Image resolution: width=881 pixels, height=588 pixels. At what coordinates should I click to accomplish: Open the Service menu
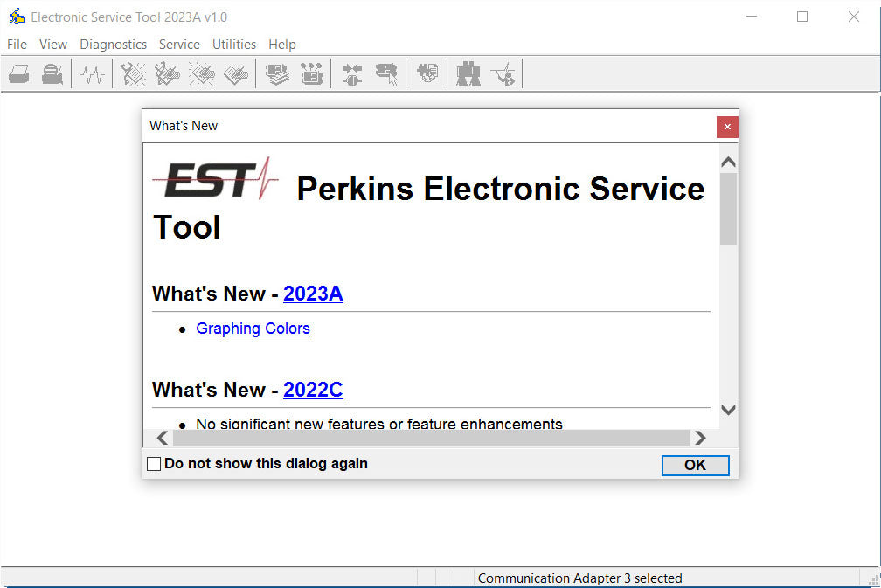point(179,45)
